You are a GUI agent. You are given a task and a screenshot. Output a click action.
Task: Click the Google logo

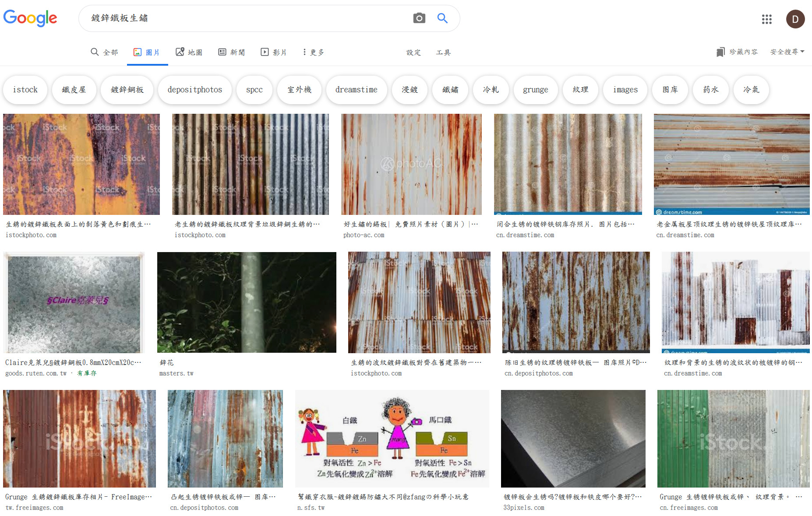click(x=30, y=18)
